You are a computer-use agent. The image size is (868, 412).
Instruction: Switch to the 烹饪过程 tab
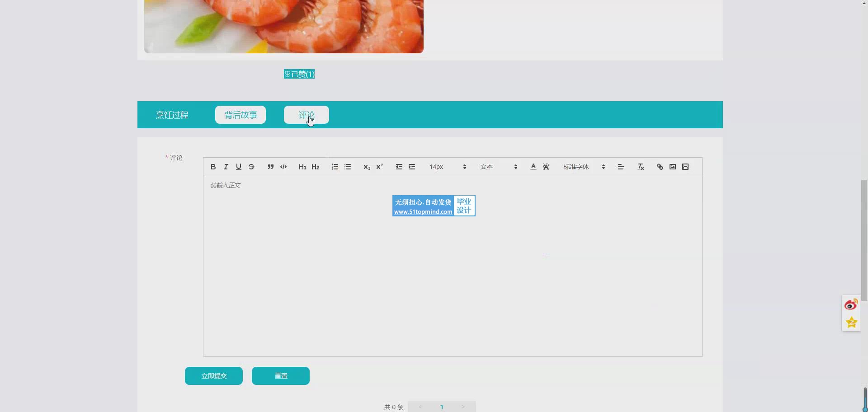(x=172, y=115)
